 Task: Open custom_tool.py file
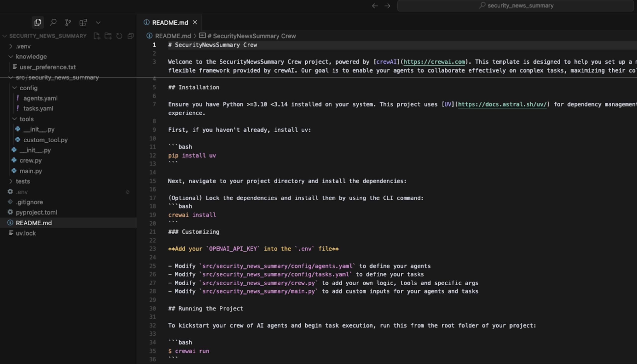coord(46,140)
